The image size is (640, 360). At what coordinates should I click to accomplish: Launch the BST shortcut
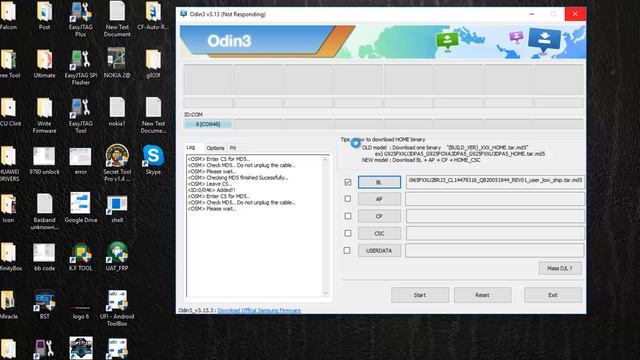coord(44,305)
